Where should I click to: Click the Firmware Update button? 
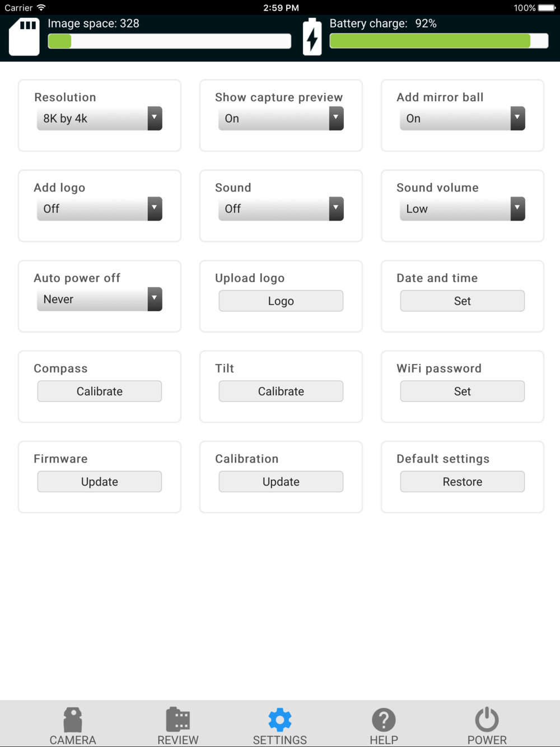click(x=100, y=482)
